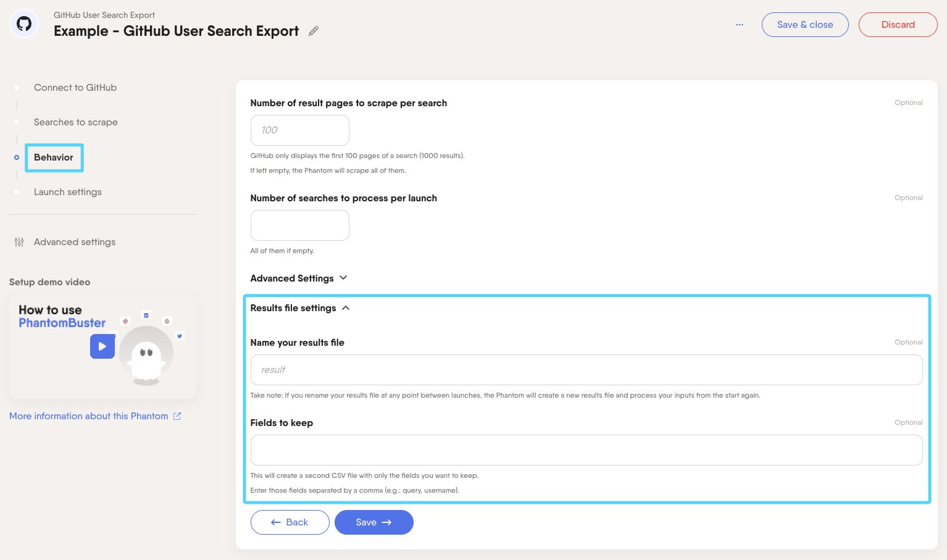Open the Advanced settings panel
Screen dimensions: 947x560
[74, 242]
